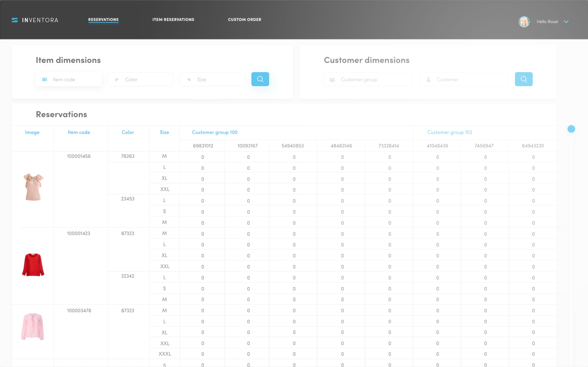Click the Hello Rose! greeting text
The image size is (588, 367).
[x=547, y=22]
